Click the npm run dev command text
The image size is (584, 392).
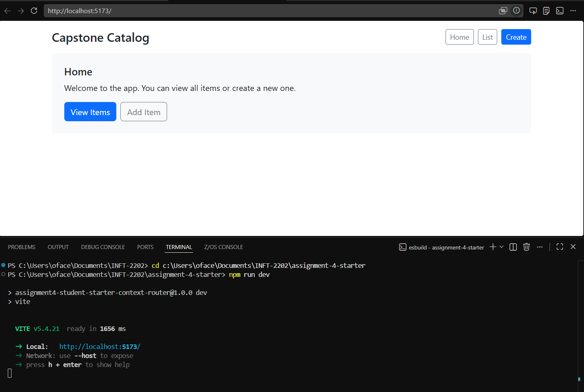pos(249,274)
